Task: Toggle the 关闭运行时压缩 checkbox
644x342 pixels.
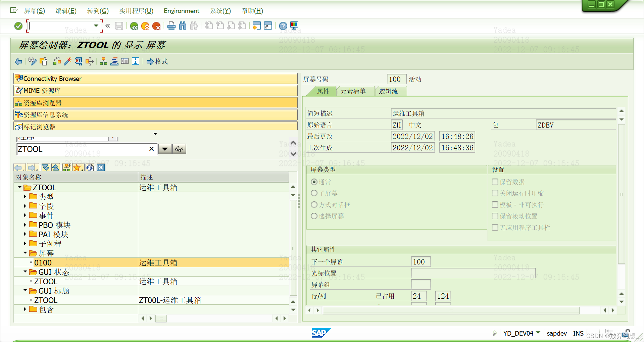Action: click(x=495, y=193)
